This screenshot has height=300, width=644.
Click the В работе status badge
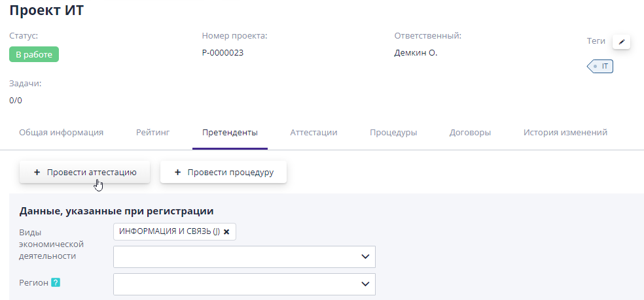34,55
